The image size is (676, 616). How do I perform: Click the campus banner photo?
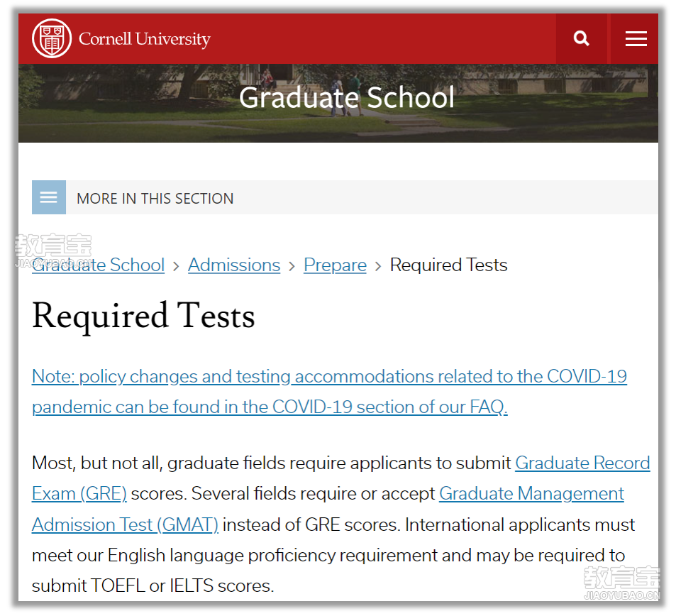click(338, 103)
